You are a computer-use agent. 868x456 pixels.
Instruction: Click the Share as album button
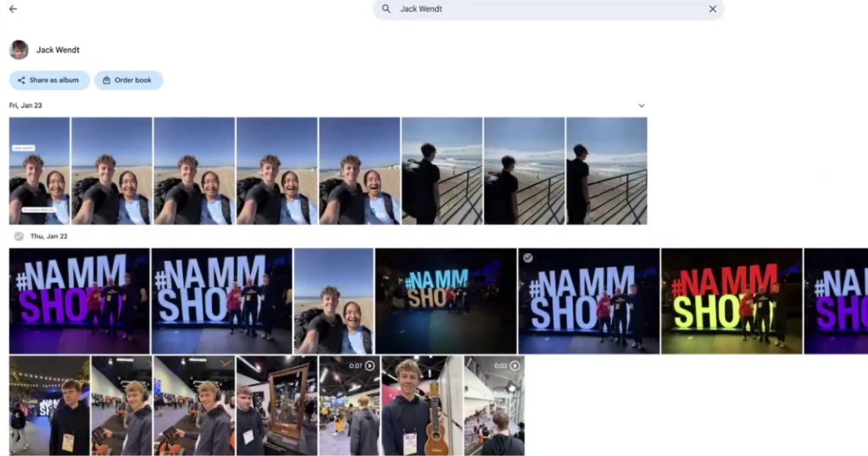pos(49,81)
